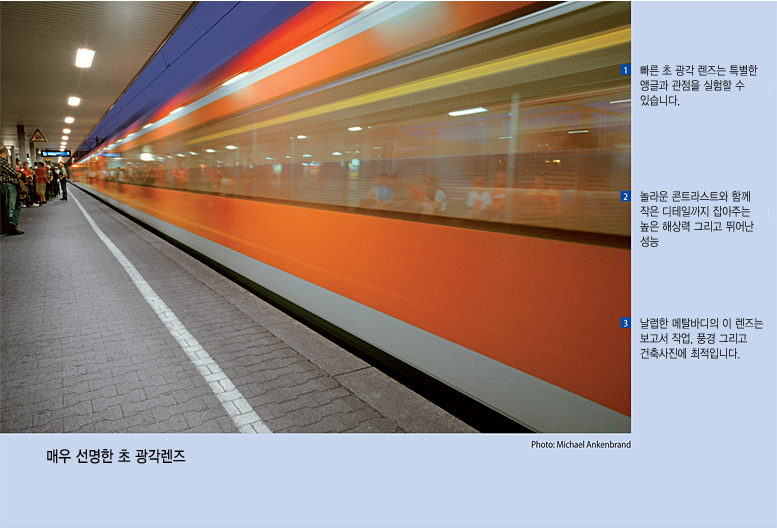The width and height of the screenshot is (777, 528).
Task: Click the motion-blurred train photograph
Action: click(x=315, y=217)
